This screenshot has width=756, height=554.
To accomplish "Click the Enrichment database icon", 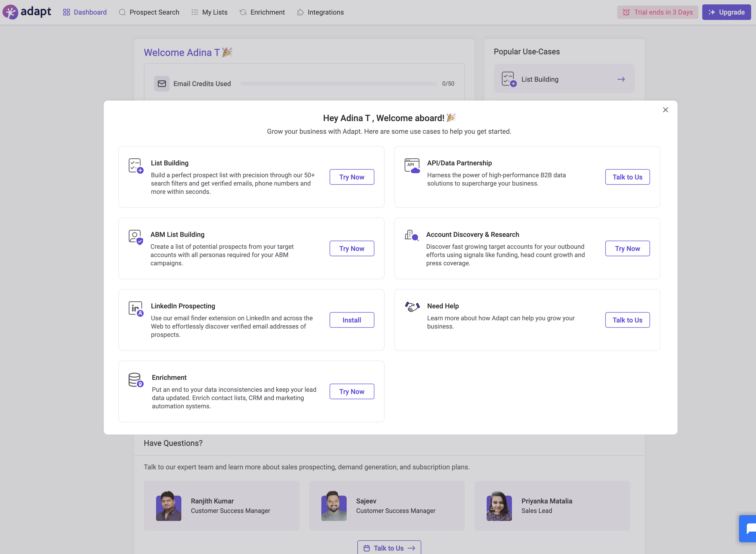I will [136, 380].
